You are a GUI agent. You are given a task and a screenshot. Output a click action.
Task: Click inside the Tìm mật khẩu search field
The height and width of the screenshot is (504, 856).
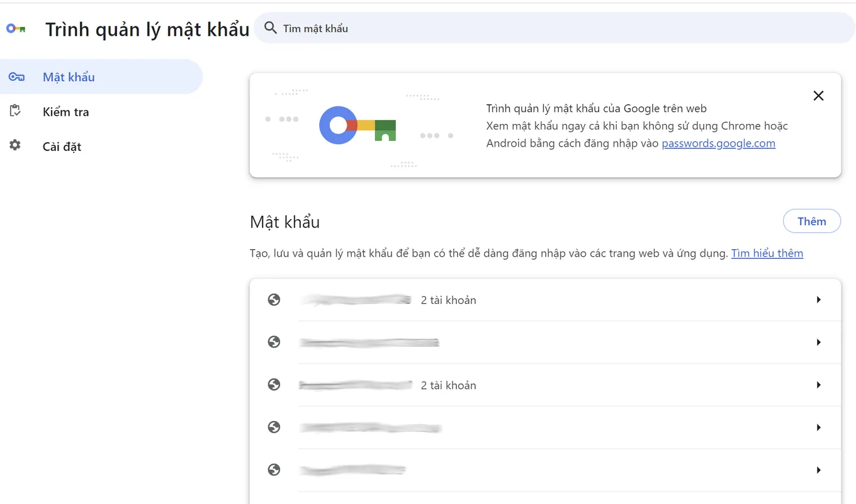click(x=327, y=28)
